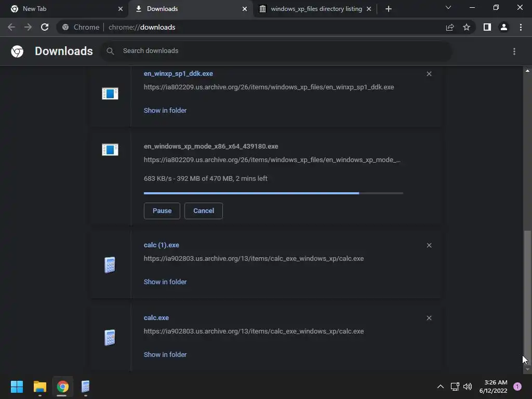Show en_winxp_sp1_ddk.exe in folder
The width and height of the screenshot is (532, 399).
165,110
